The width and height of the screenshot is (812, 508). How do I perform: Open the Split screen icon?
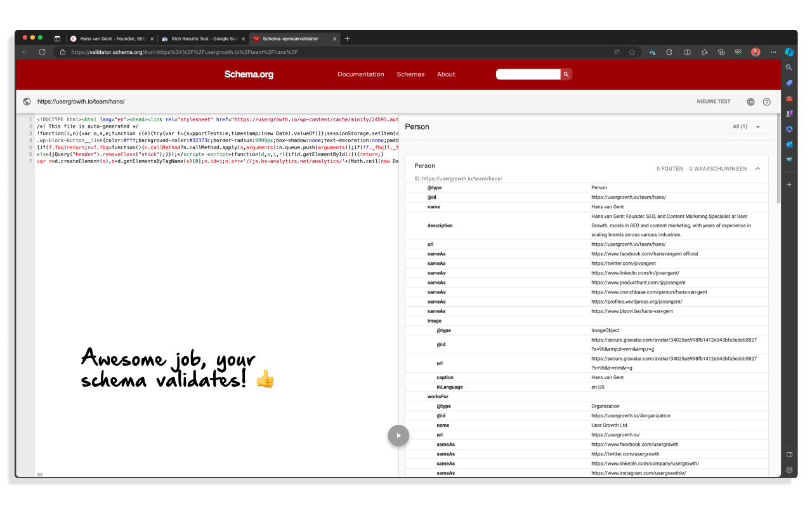tap(687, 52)
